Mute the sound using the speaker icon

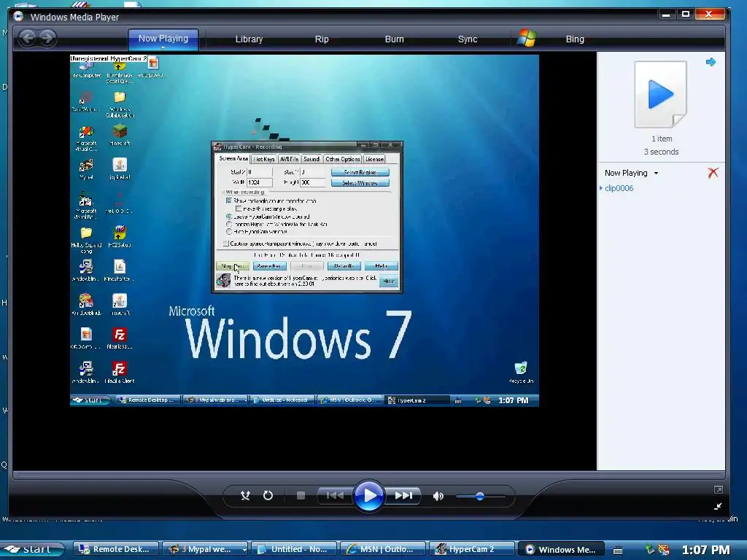click(x=438, y=496)
